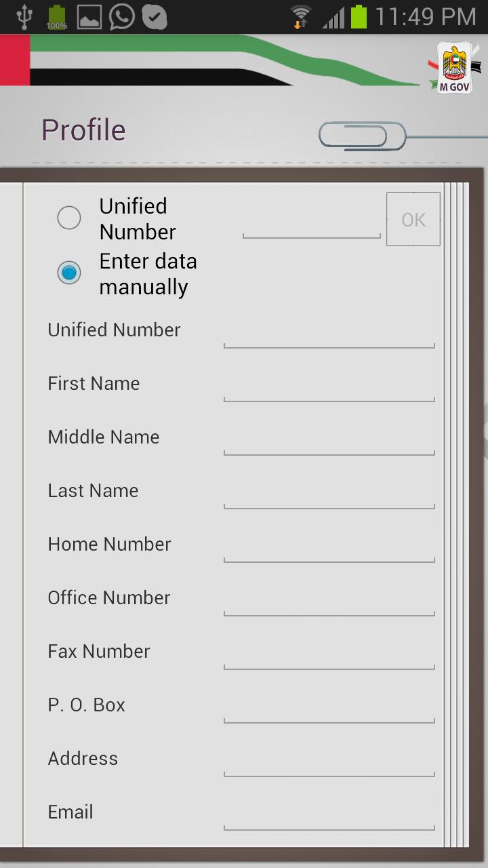Tap the P. O. Box input field
The image size is (488, 868).
(x=329, y=708)
